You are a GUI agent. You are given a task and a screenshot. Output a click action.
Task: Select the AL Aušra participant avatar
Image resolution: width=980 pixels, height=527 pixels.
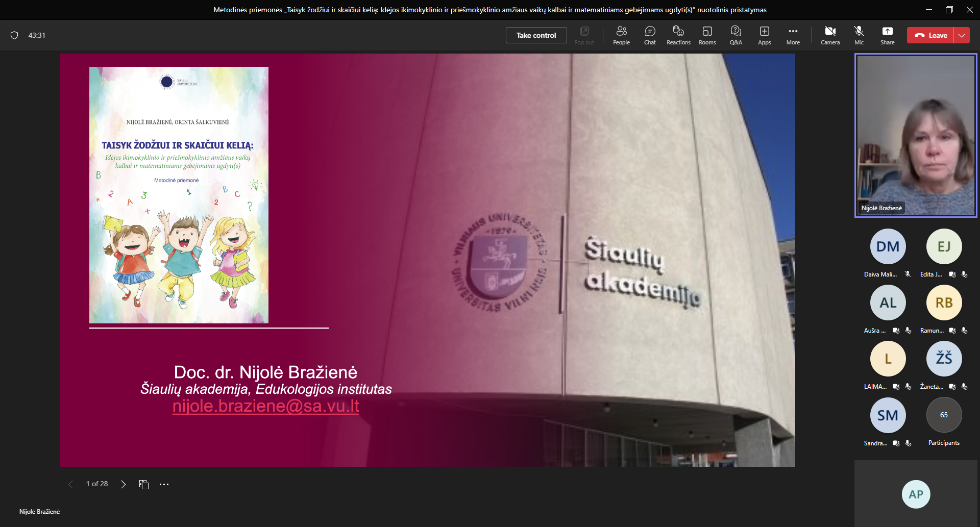pos(888,303)
